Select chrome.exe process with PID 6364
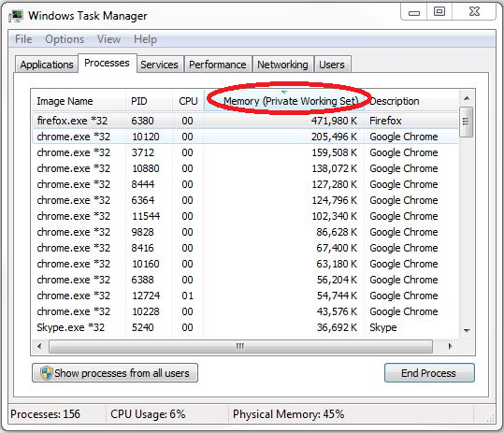This screenshot has height=433, width=504. 245,200
